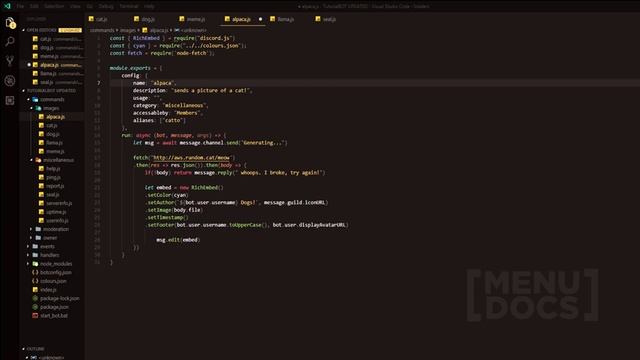Screen dimensions: 640x360
Task: Open the Selection menu
Action: click(x=54, y=6)
